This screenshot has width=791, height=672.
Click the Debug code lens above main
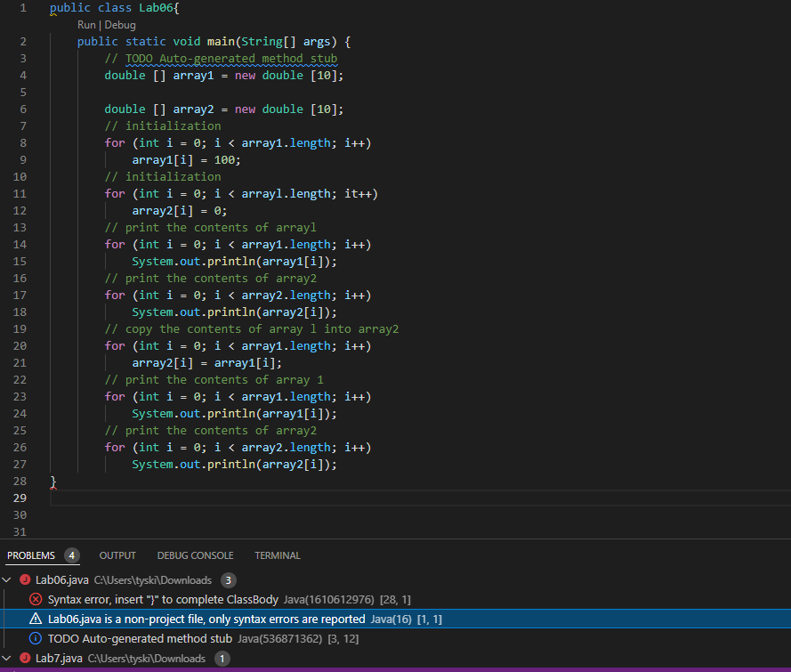[120, 25]
